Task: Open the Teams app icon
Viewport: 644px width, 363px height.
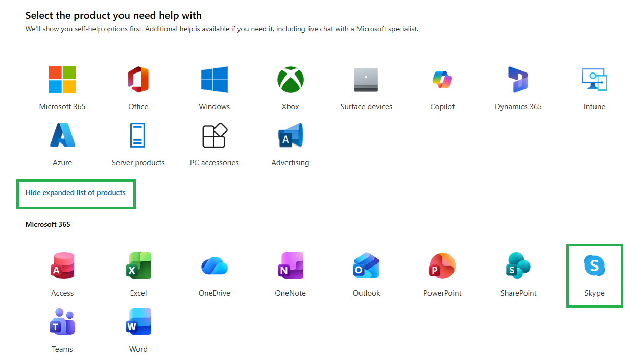Action: (x=62, y=322)
